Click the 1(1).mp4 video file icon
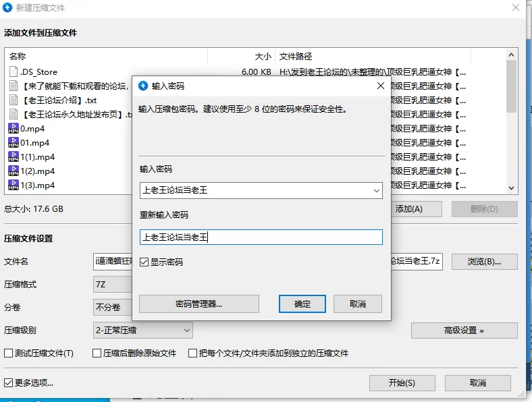 click(14, 157)
